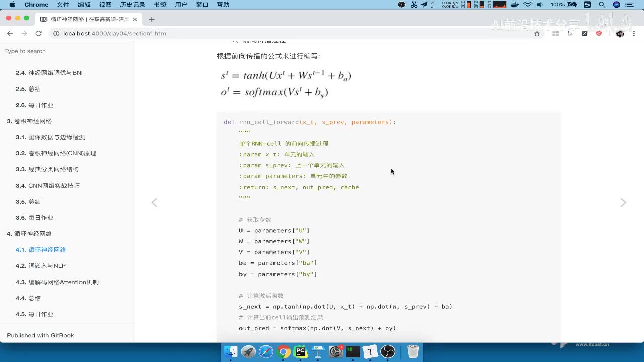Close the 循环神经网络 tab

135,19
